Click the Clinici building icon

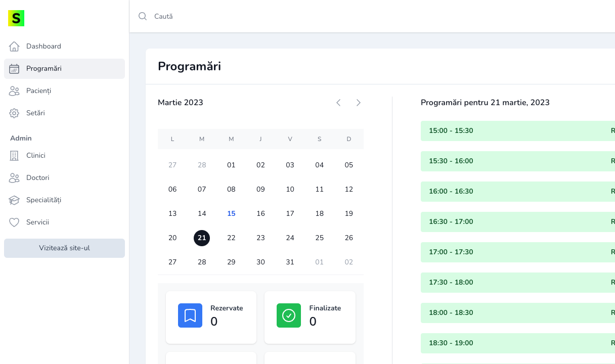pos(14,156)
